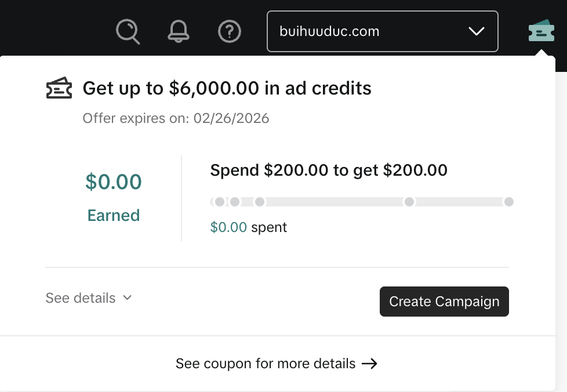This screenshot has width=567, height=392.
Task: Expand the "See details" section
Action: coord(89,298)
